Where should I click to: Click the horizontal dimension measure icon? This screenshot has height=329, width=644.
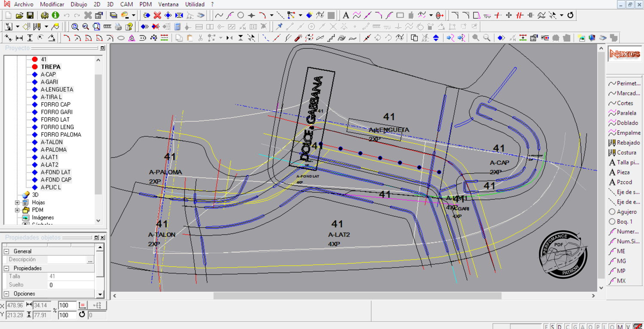19,38
